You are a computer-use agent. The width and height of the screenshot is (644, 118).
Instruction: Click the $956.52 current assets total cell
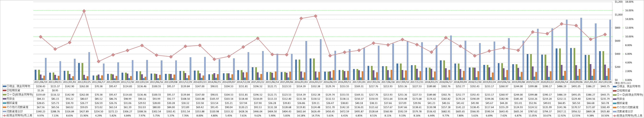[x=576, y=111]
